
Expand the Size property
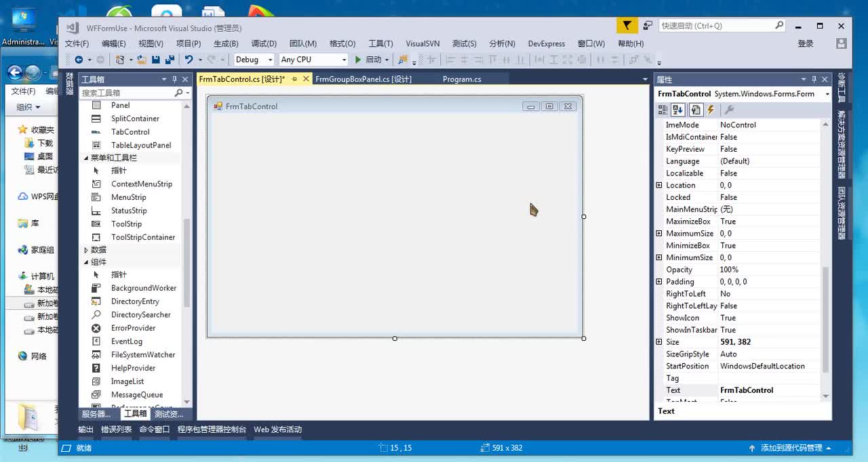[x=659, y=342]
